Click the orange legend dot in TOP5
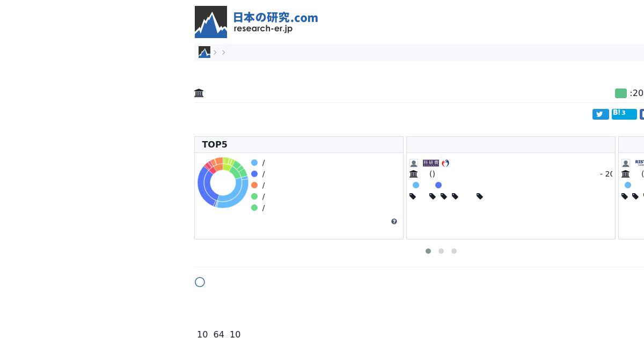Image resolution: width=644 pixels, height=338 pixels. [x=254, y=185]
